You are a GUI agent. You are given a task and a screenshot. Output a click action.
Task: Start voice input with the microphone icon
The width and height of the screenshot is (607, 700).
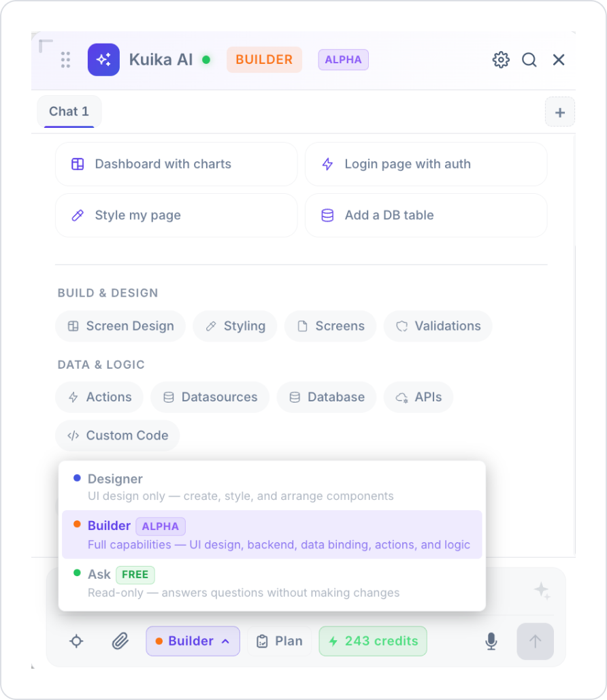pyautogui.click(x=491, y=641)
